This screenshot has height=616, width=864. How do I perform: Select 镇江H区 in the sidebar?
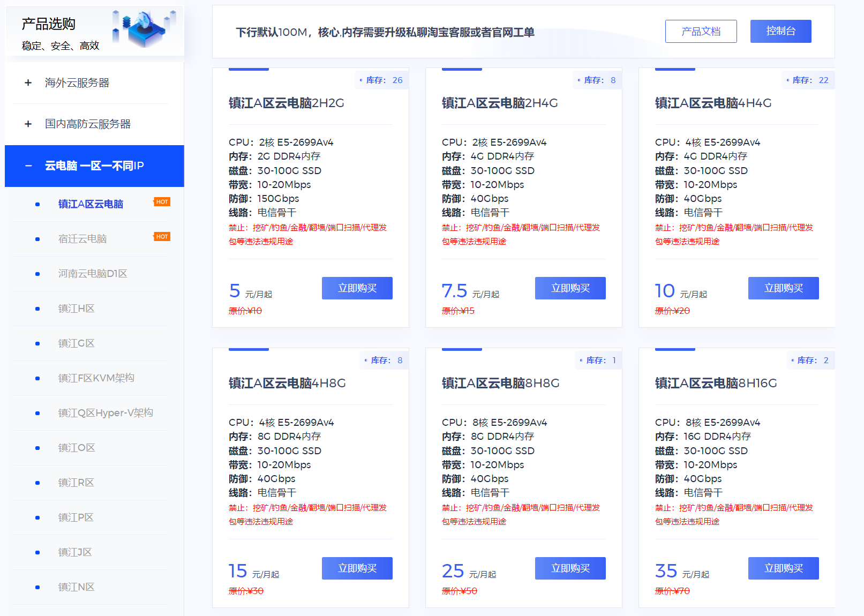tap(76, 309)
